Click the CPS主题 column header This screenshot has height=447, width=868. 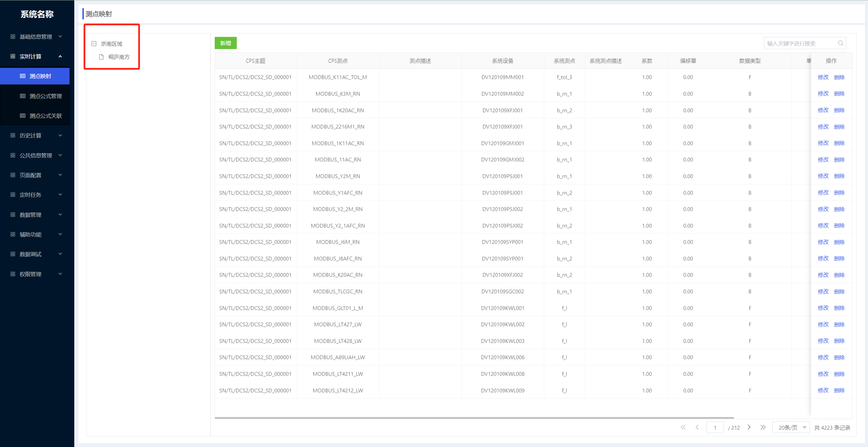point(255,61)
